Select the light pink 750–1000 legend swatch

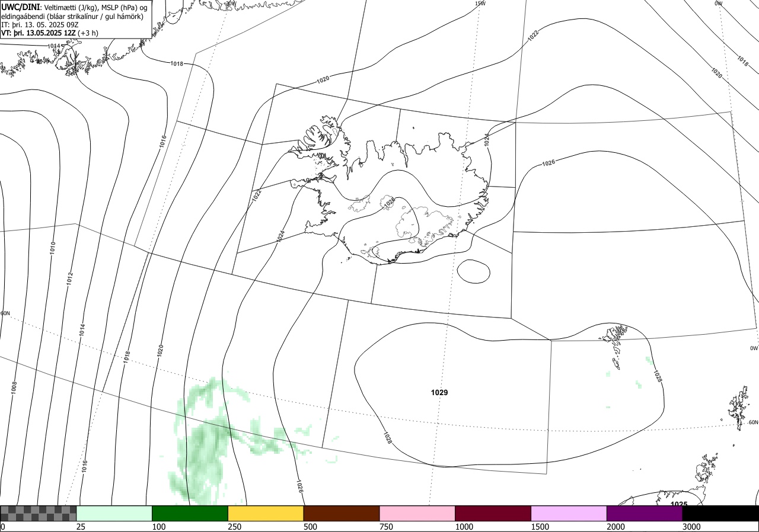417,513
